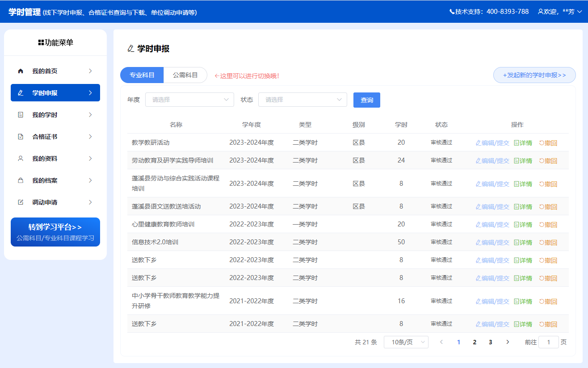Click the 学时 value 24
Viewport: 588px width, 368px height.
coord(401,160)
